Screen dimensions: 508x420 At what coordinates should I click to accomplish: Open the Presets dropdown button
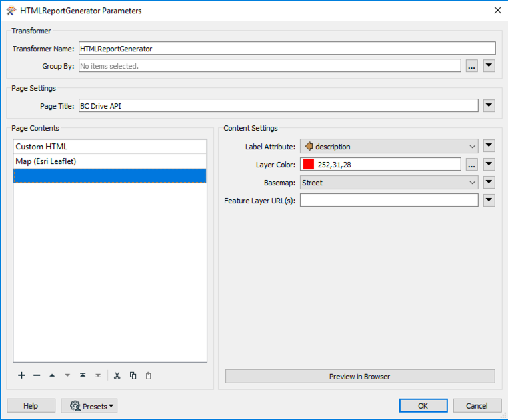[x=89, y=406]
